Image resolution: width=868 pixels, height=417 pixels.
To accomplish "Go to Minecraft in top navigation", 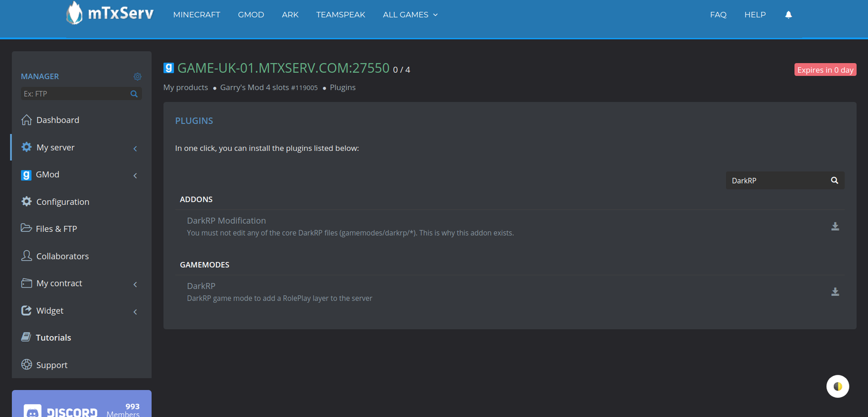I will click(x=196, y=15).
